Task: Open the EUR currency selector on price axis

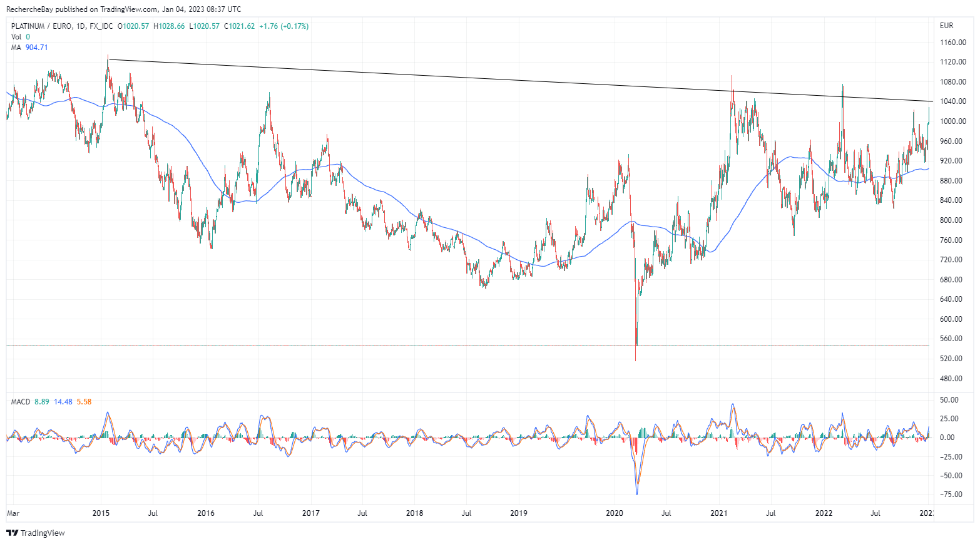Action: pos(946,26)
